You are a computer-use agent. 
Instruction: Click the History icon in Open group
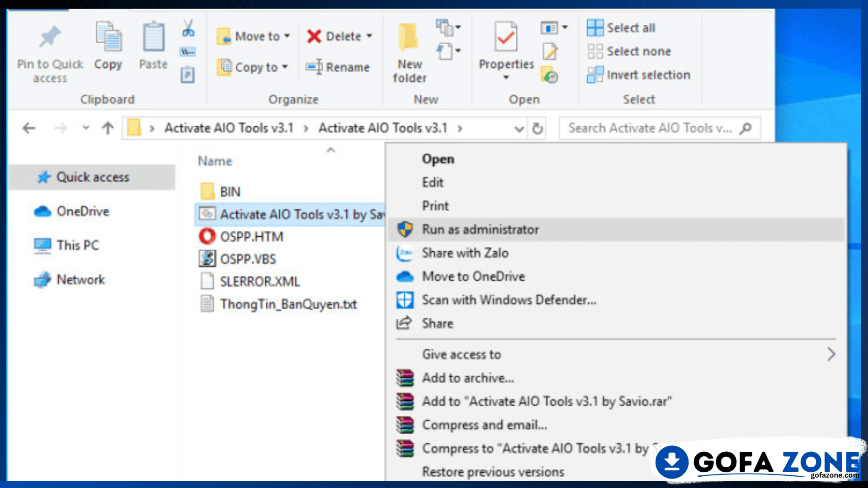pyautogui.click(x=550, y=75)
